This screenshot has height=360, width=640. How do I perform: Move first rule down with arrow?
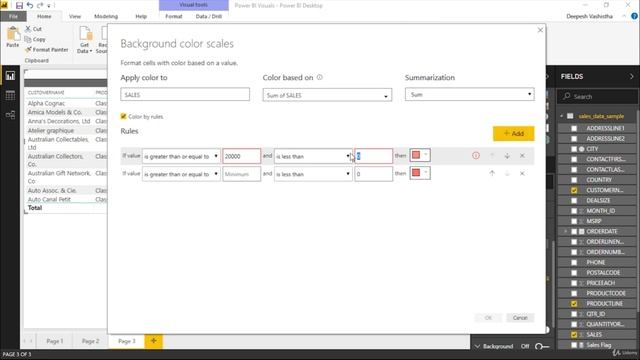pyautogui.click(x=507, y=156)
